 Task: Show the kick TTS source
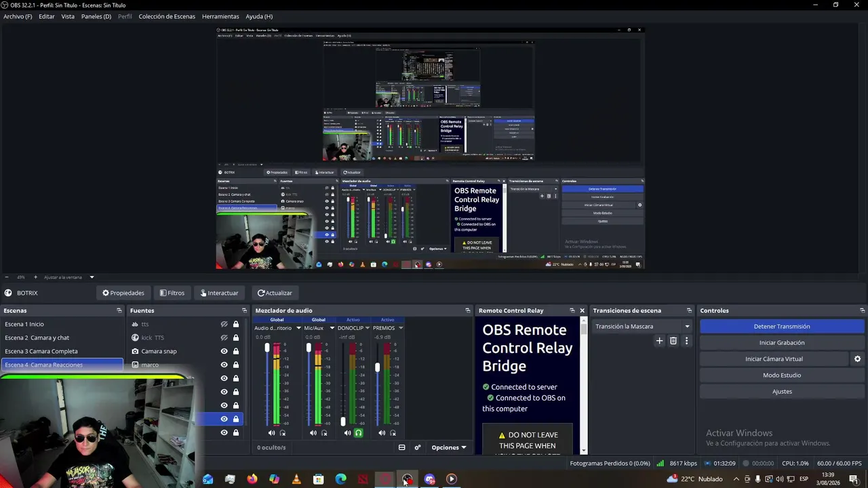(x=224, y=338)
